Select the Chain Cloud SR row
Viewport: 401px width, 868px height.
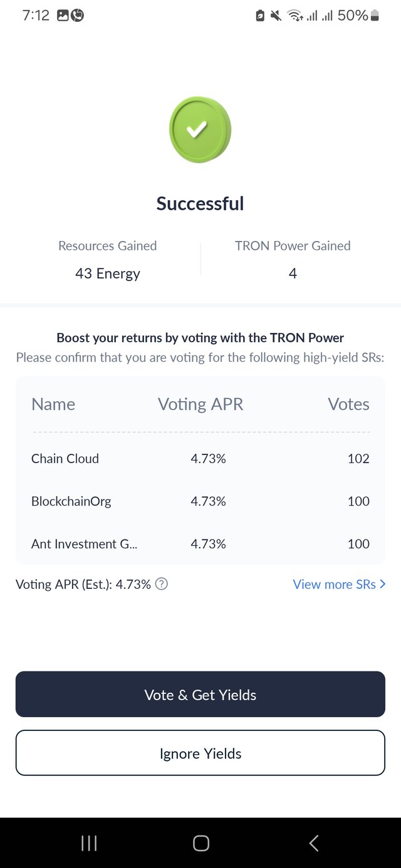pyautogui.click(x=200, y=459)
